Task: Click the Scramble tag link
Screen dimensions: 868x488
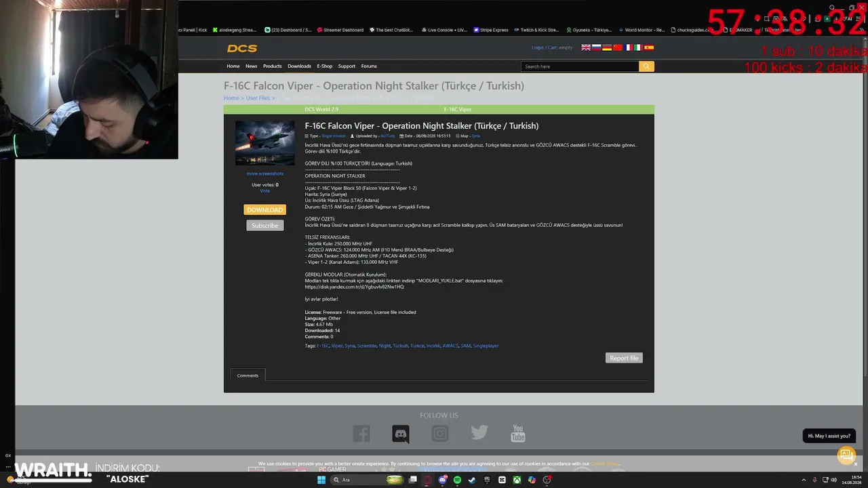Action: pos(367,346)
